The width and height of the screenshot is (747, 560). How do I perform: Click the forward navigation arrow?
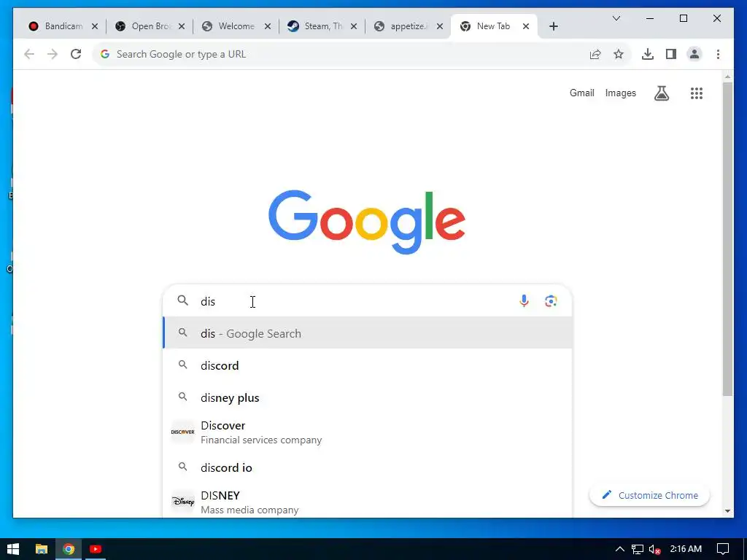pos(53,54)
